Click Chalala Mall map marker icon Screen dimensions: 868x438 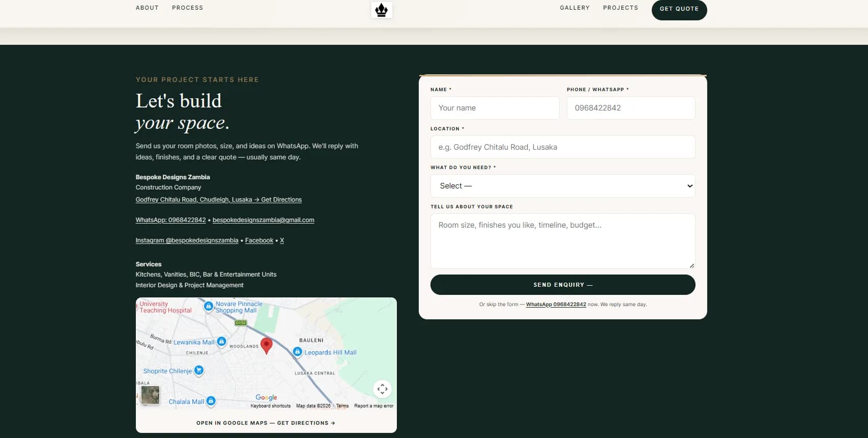211,401
